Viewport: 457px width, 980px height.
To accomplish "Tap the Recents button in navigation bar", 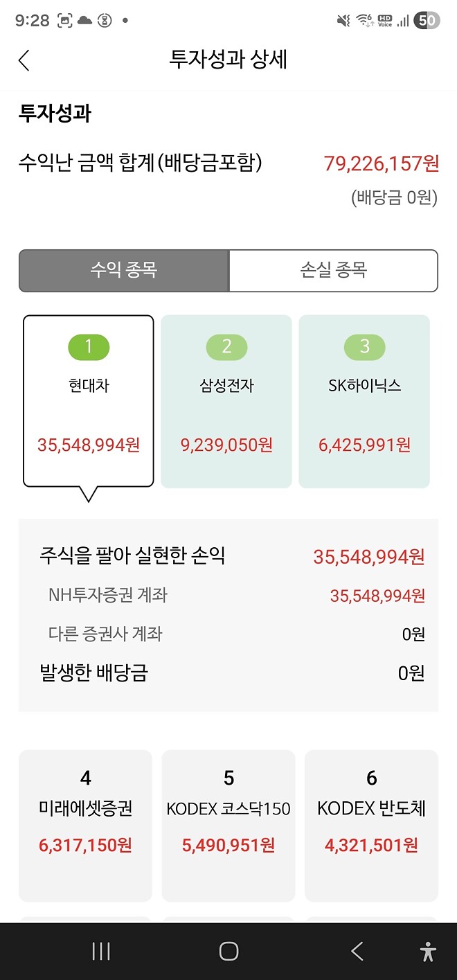I will click(100, 951).
